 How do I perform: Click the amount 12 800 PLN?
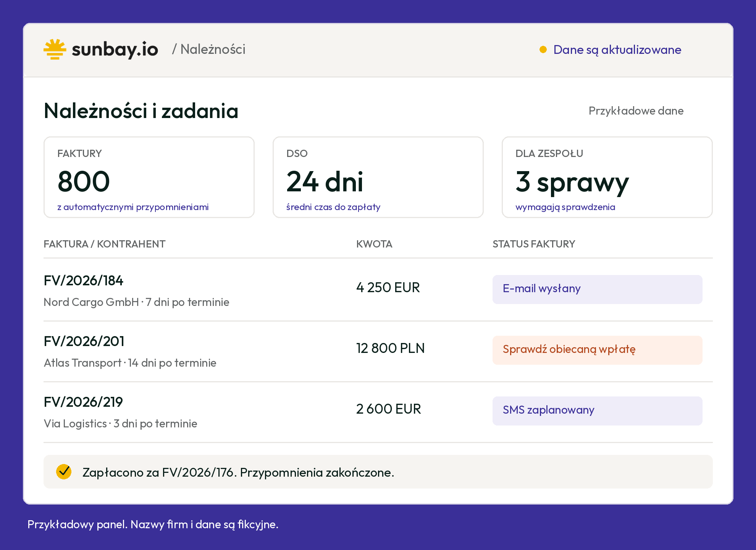coord(391,348)
